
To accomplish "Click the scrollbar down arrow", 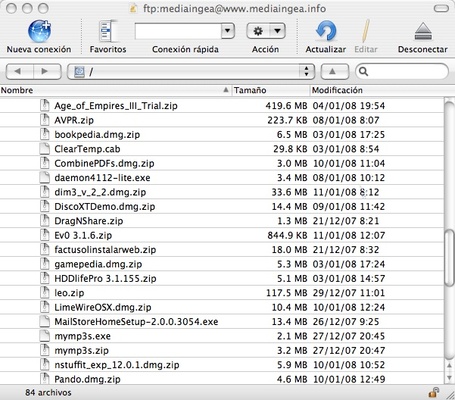I will click(449, 378).
